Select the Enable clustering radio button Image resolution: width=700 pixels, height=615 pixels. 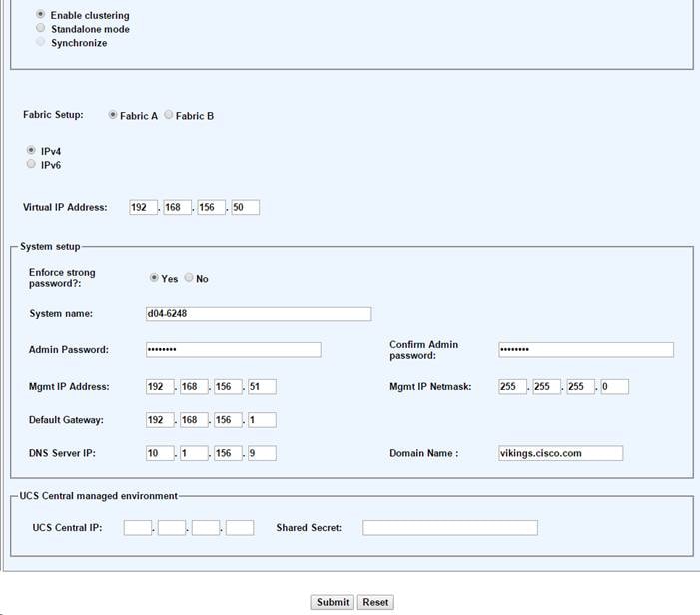(x=40, y=14)
